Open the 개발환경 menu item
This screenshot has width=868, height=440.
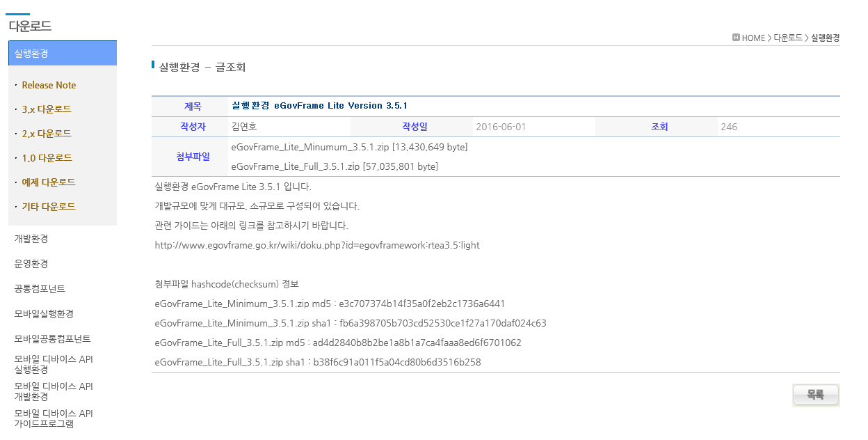pyautogui.click(x=31, y=239)
